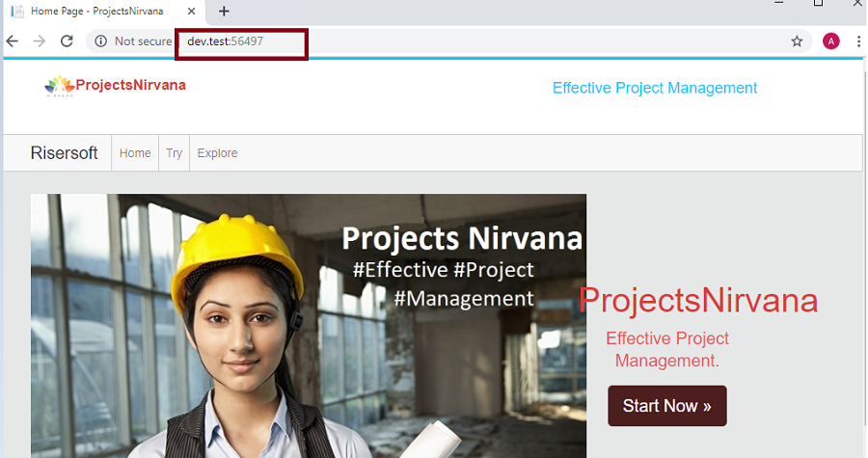Open site info via Not secure icon
This screenshot has height=458, width=868.
(x=100, y=40)
